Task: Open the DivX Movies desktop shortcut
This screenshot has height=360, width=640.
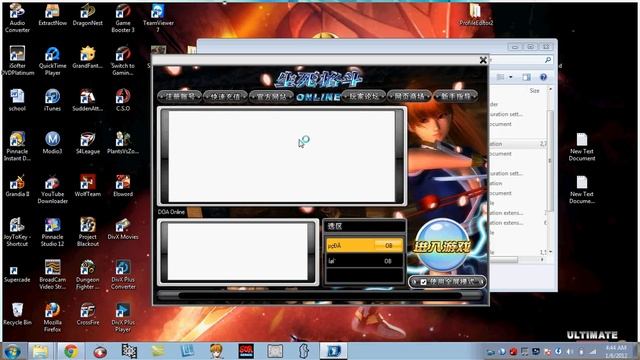Action: [x=123, y=229]
